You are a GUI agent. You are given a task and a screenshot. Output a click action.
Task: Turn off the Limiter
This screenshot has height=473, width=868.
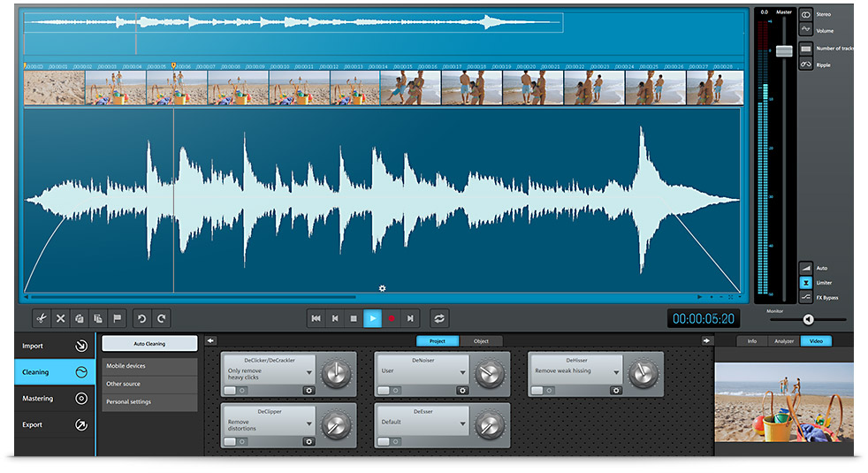coord(805,283)
